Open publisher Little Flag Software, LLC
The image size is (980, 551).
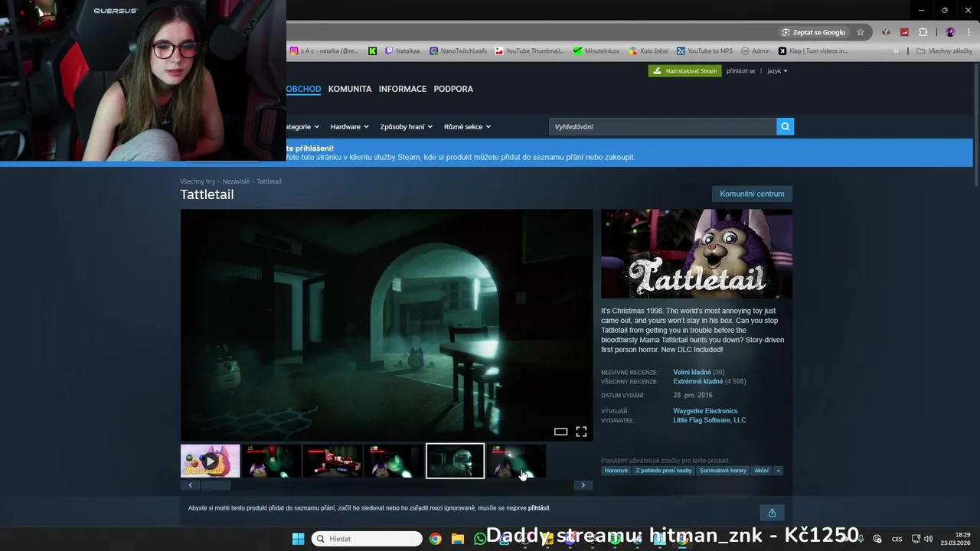pyautogui.click(x=709, y=420)
